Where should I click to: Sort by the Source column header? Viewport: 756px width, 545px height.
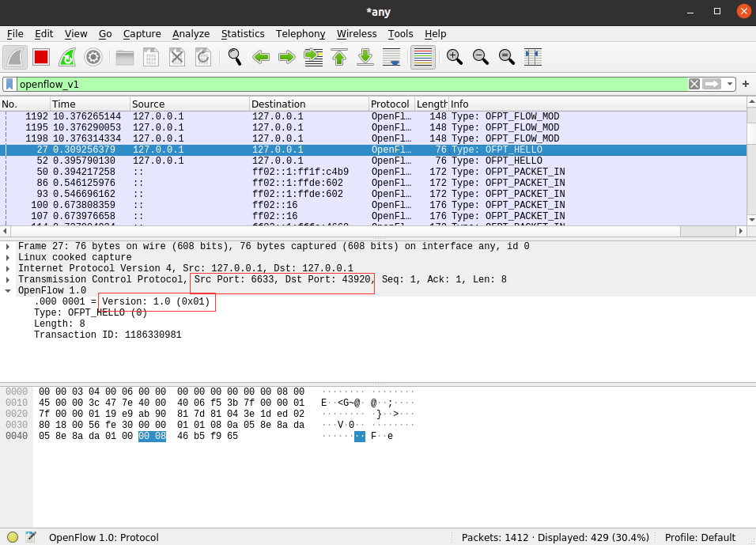coord(190,104)
